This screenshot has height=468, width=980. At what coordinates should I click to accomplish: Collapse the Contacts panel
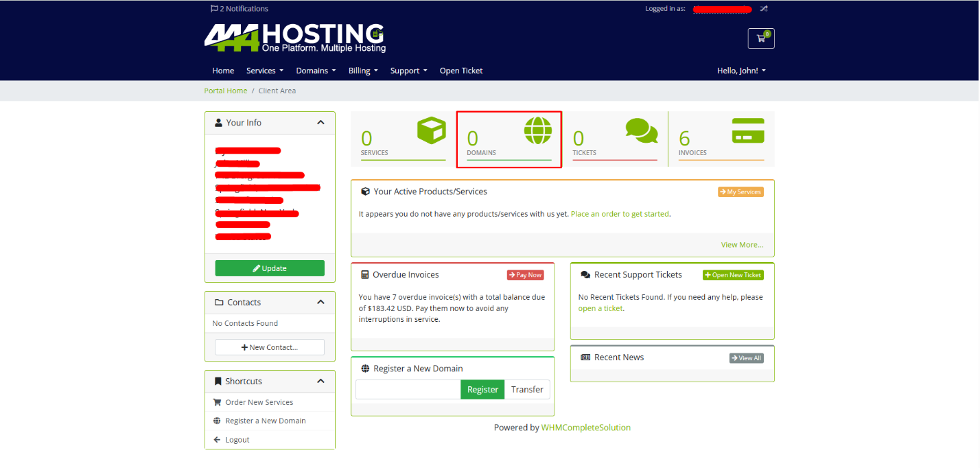(320, 303)
